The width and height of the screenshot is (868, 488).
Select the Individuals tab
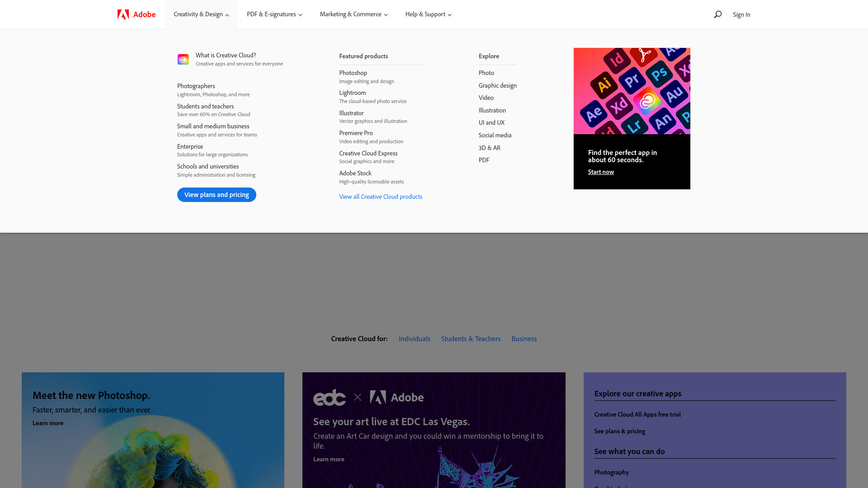click(x=414, y=339)
